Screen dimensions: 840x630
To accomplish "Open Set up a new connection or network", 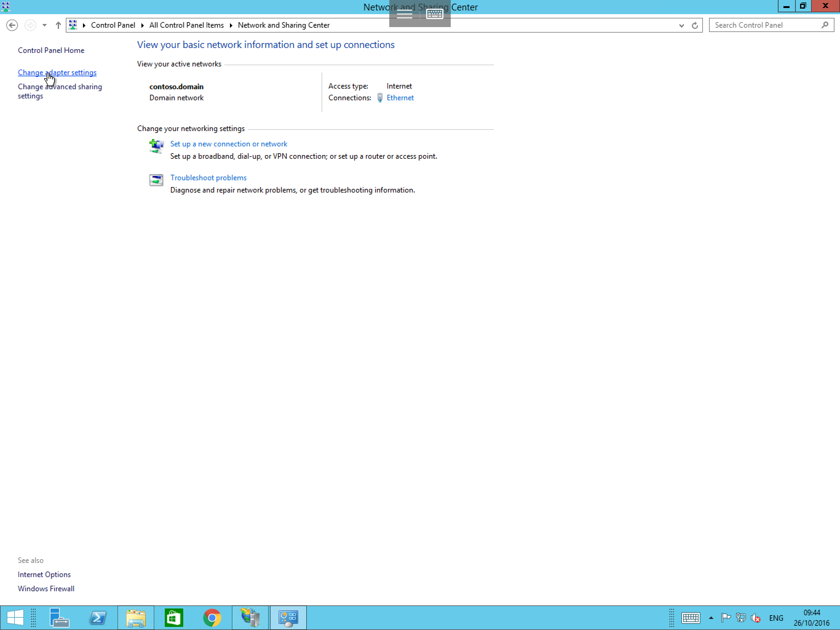I will [x=228, y=144].
